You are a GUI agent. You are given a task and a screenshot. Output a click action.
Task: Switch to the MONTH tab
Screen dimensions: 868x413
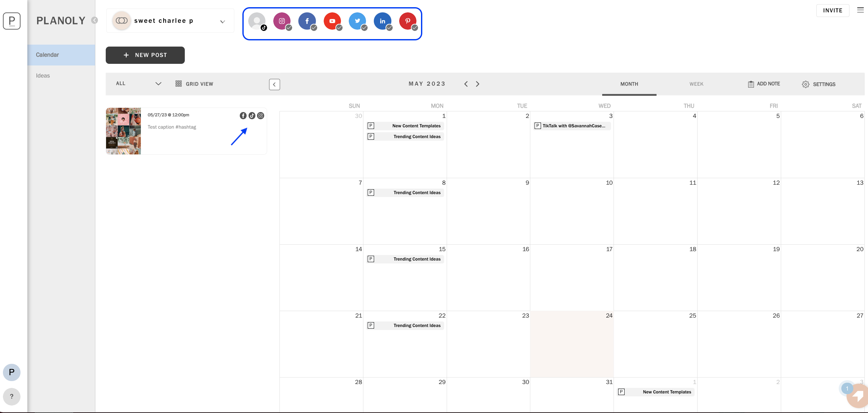(629, 84)
